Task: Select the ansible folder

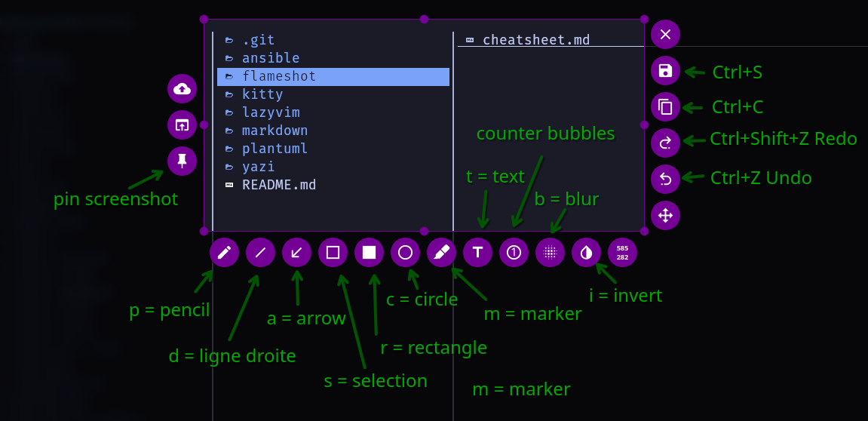Action: click(x=333, y=58)
